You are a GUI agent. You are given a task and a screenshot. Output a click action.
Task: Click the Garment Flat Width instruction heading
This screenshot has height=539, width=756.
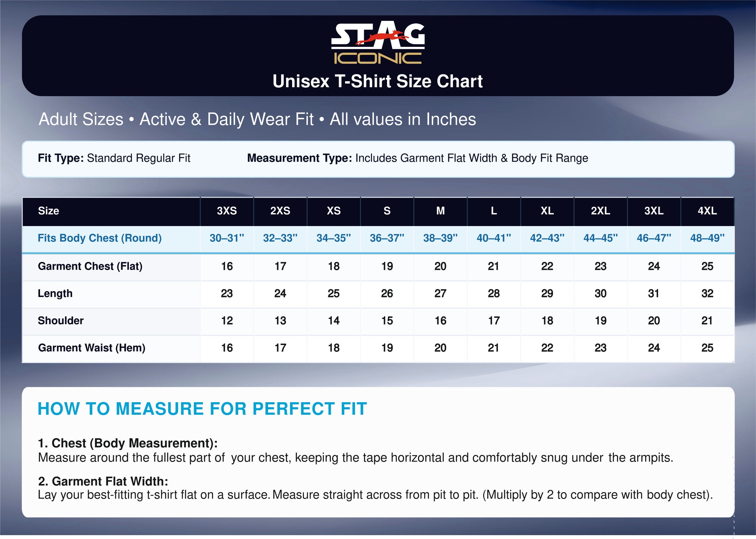103,481
